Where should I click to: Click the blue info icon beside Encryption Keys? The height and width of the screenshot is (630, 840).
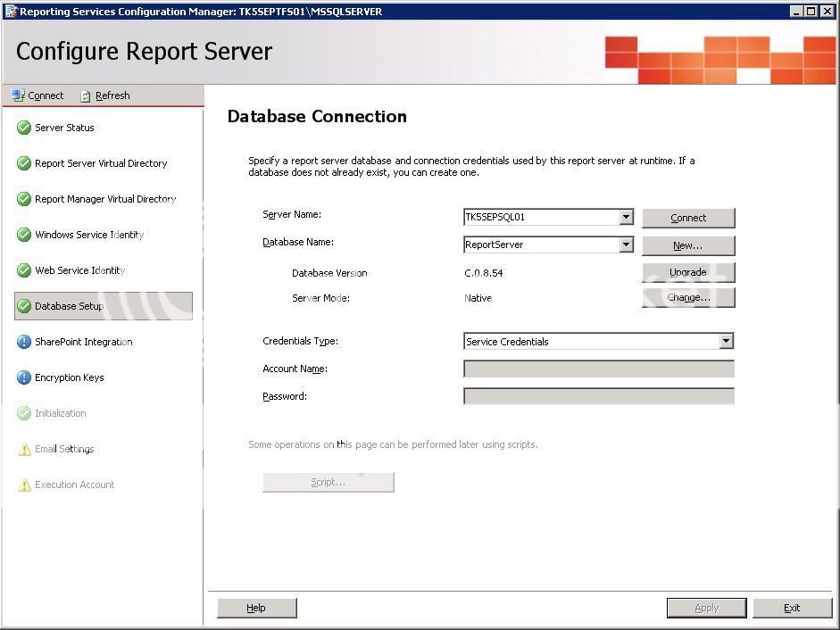pos(24,377)
